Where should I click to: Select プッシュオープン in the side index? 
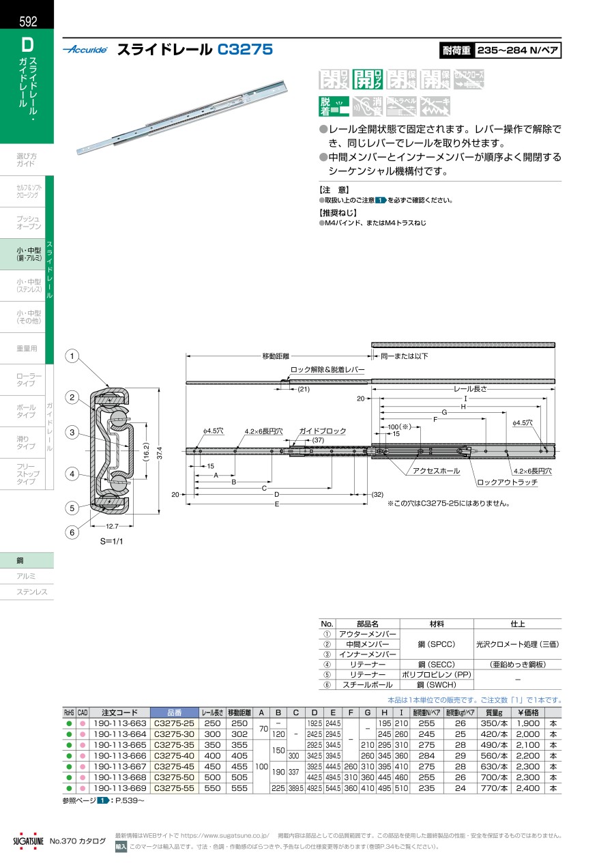coord(29,222)
